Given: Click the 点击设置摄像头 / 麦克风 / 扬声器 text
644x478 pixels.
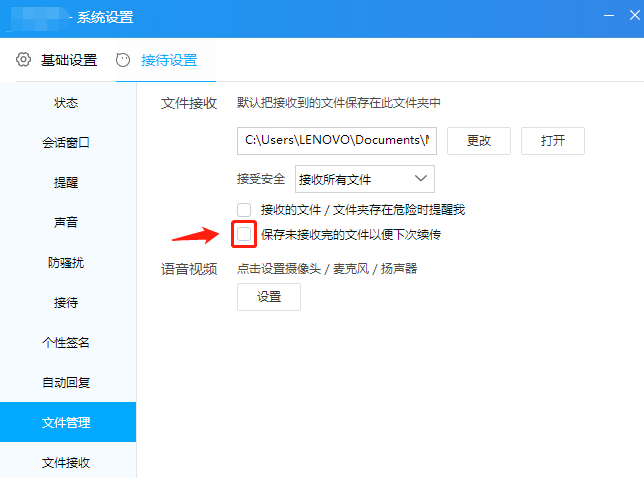Looking at the screenshot, I should 327,269.
